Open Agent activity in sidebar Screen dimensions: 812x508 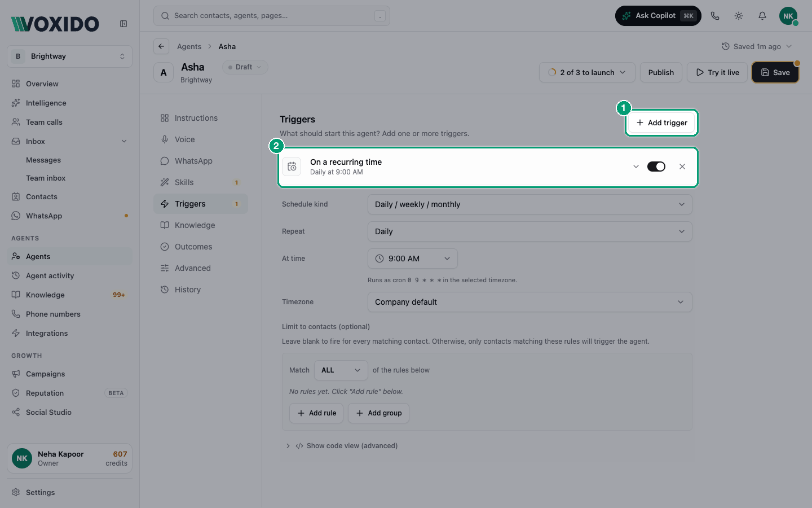(70, 275)
